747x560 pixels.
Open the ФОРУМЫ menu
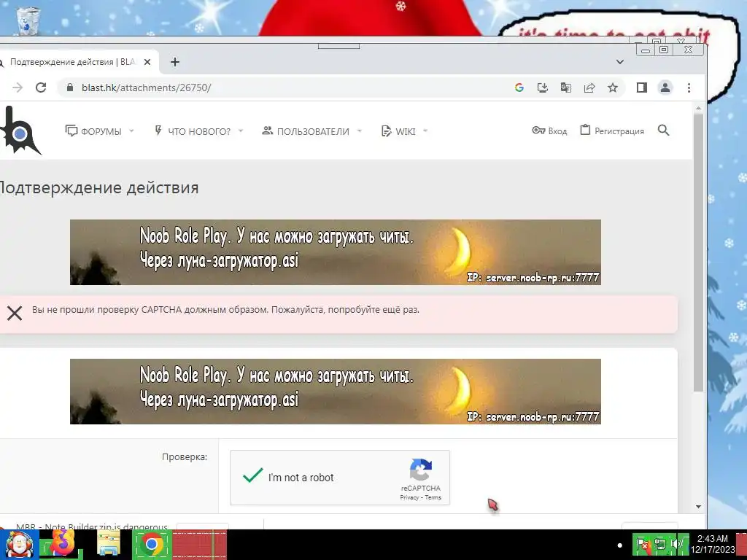(x=93, y=131)
